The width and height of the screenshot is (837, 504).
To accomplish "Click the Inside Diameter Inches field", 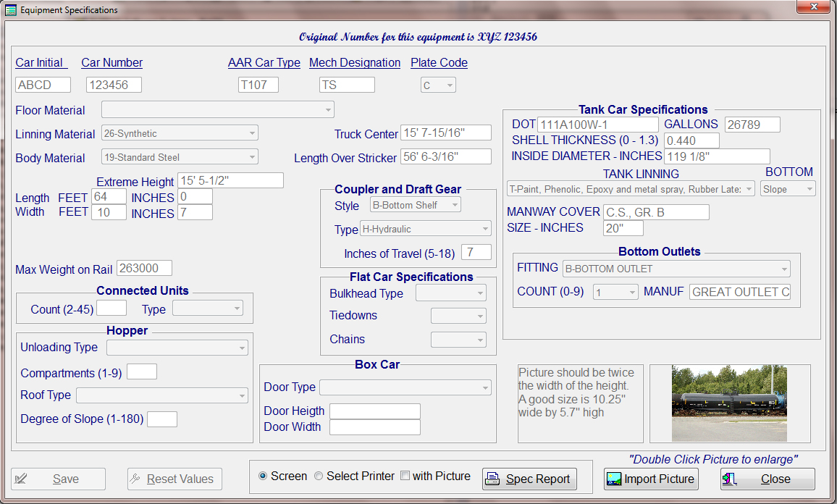I will click(717, 156).
